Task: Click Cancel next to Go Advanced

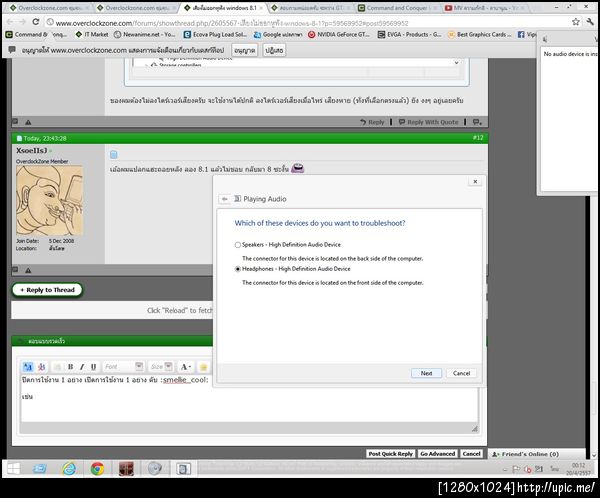Action: click(471, 454)
